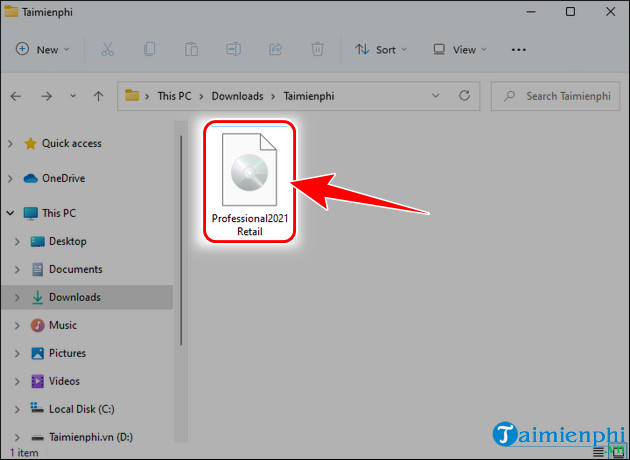Click the This PC monitor icon
This screenshot has width=630, height=460.
click(31, 213)
